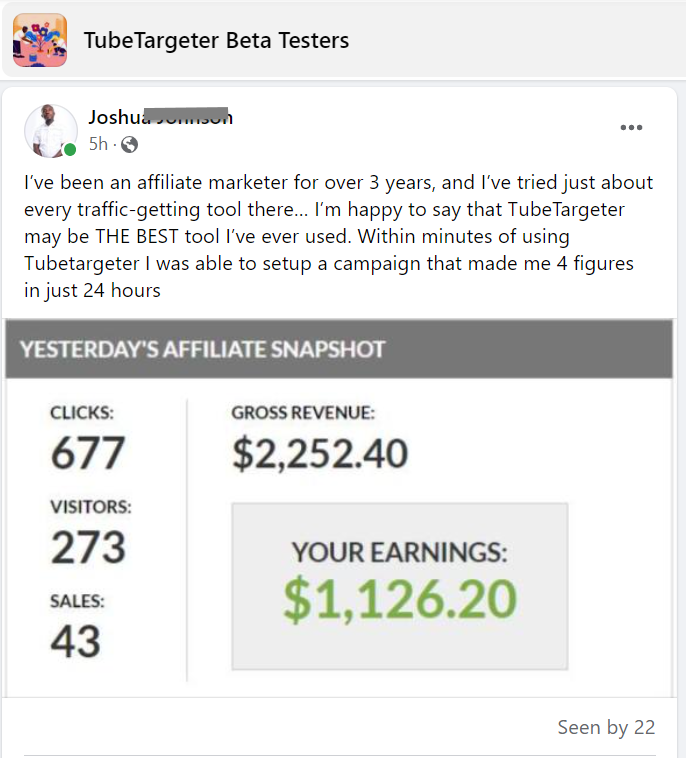Open the affiliate snapshot image
This screenshot has width=686, height=758.
(x=339, y=508)
